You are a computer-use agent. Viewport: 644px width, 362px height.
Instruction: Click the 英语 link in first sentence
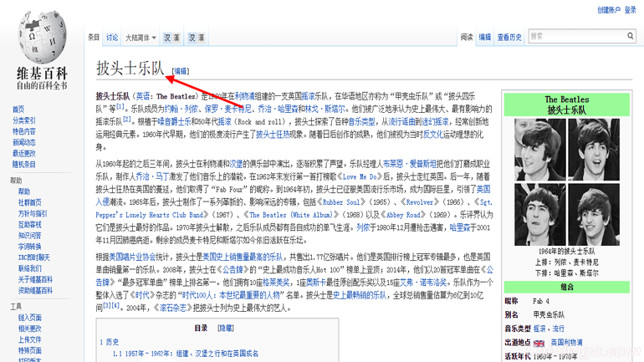coord(143,96)
